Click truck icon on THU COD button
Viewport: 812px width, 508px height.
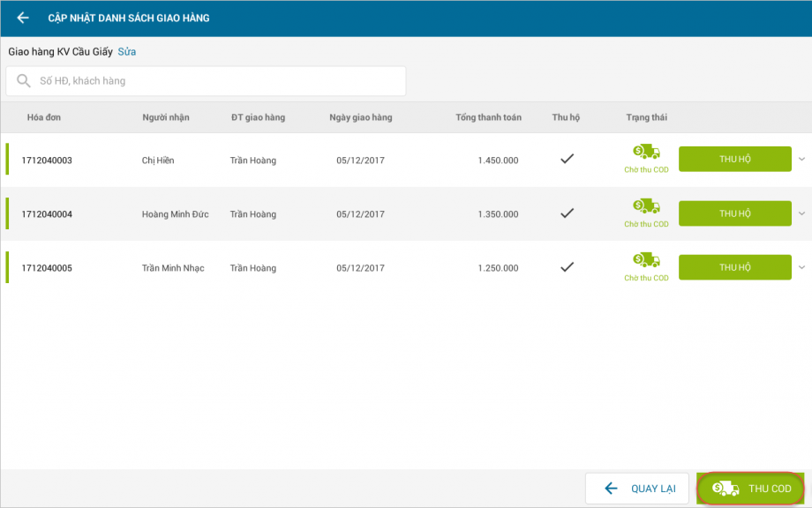point(726,489)
